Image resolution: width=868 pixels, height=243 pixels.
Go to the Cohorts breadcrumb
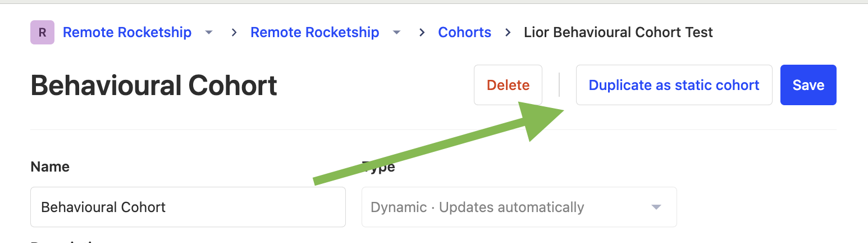point(464,32)
